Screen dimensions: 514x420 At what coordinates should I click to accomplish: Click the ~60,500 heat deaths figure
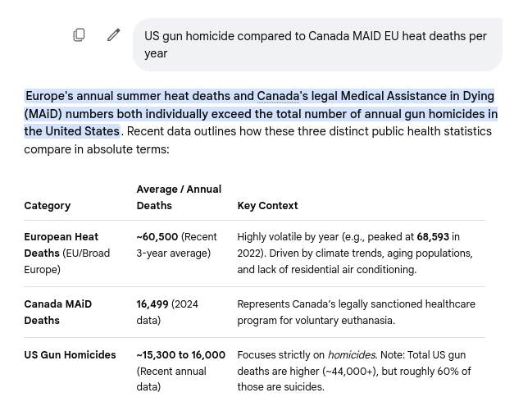157,237
